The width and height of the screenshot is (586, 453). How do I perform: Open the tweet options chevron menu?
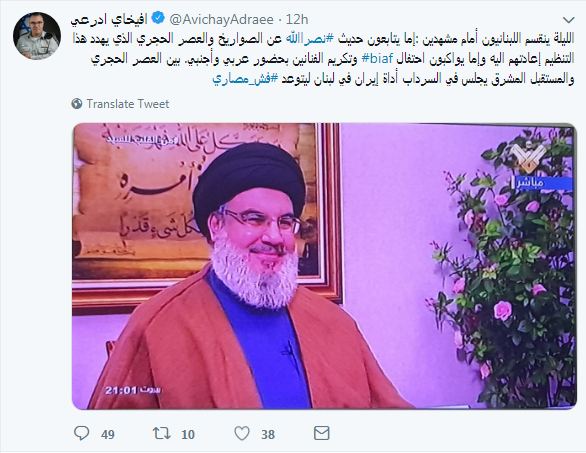pos(568,19)
